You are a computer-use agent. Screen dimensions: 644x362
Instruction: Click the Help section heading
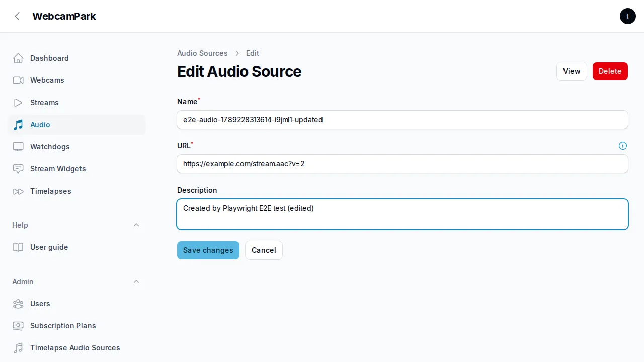20,225
